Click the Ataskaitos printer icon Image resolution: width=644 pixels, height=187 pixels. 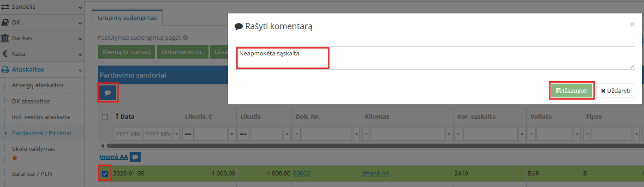tap(5, 69)
